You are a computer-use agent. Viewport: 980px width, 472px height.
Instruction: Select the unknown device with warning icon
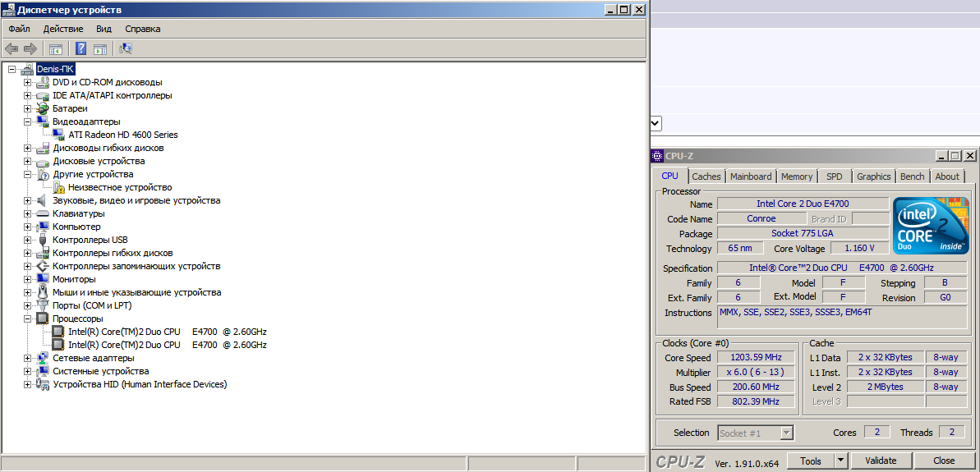pyautogui.click(x=119, y=187)
